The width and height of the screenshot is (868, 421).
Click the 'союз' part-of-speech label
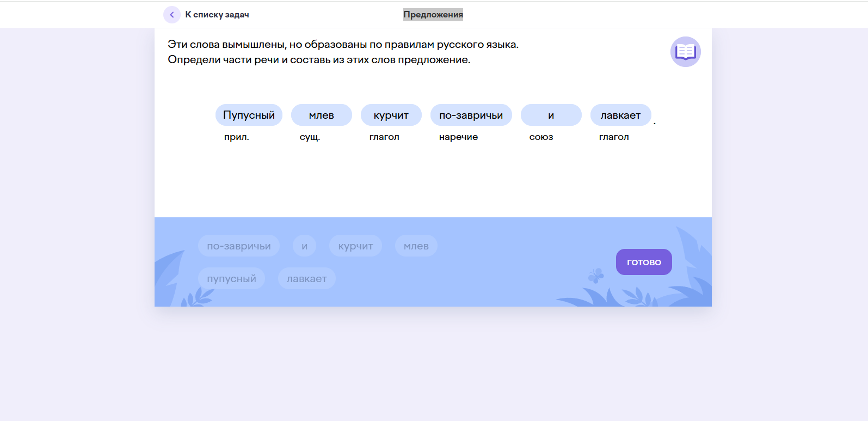(x=541, y=137)
